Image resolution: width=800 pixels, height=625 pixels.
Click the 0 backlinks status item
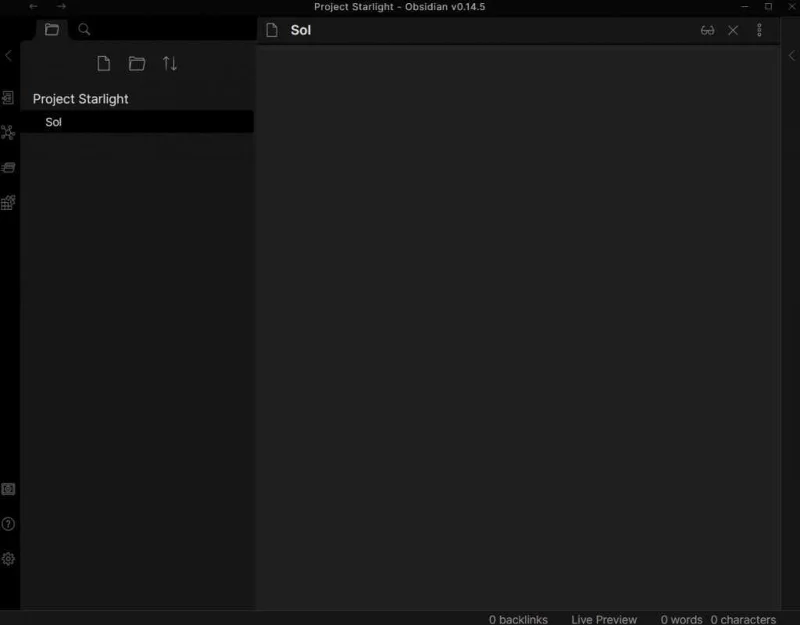tap(518, 619)
